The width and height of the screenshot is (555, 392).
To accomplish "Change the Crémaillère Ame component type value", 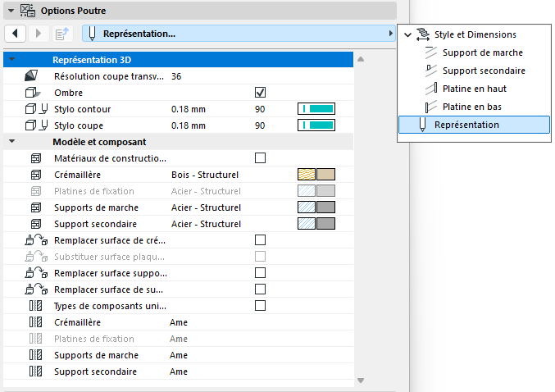I will point(179,322).
